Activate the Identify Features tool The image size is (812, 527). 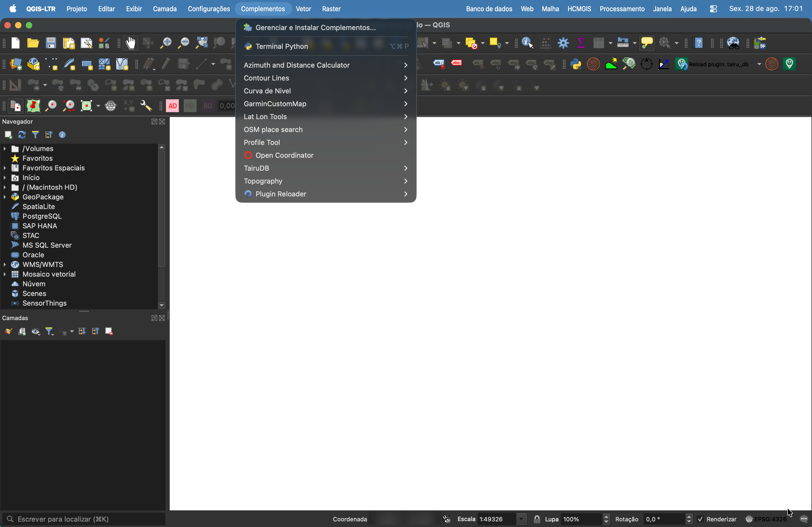(x=527, y=43)
